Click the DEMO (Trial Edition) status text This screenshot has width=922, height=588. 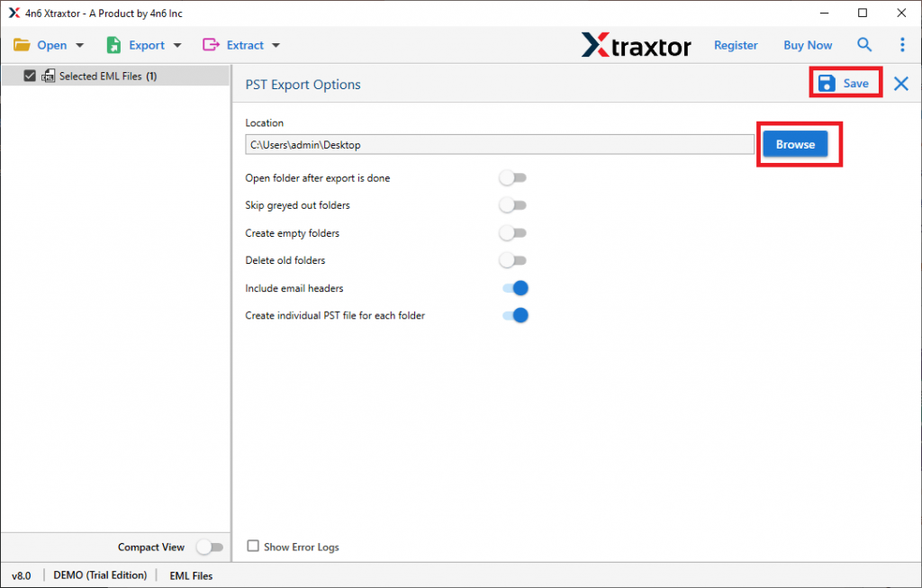[100, 575]
